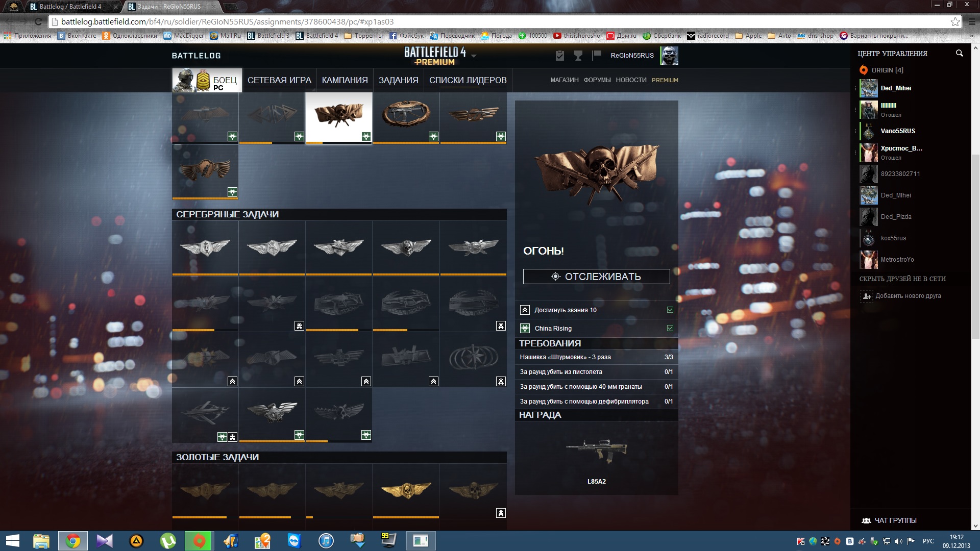Expand the Battlefield 4 game selector arrow

tap(474, 56)
